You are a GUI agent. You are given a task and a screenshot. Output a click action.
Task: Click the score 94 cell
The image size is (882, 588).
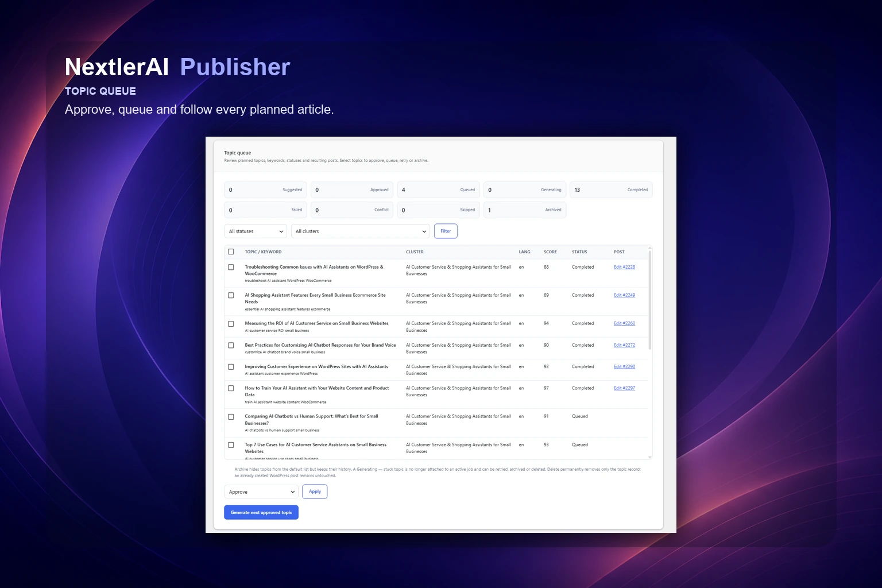(x=546, y=323)
